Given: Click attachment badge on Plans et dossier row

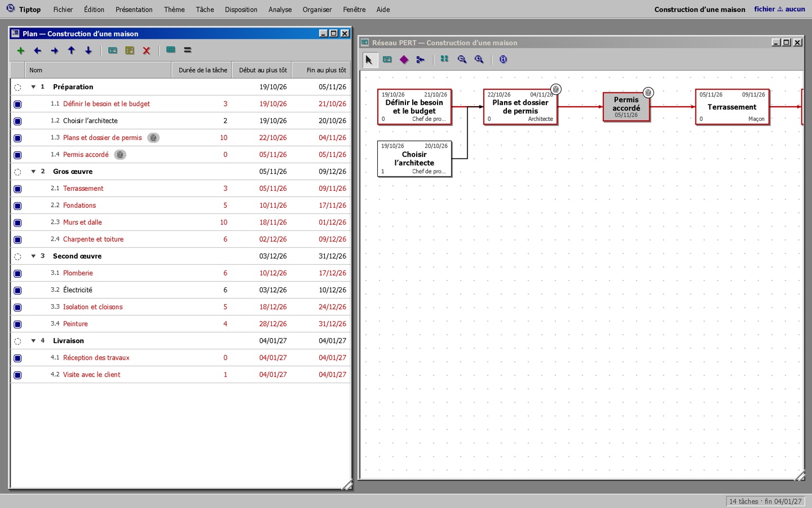Looking at the screenshot, I should (x=153, y=138).
